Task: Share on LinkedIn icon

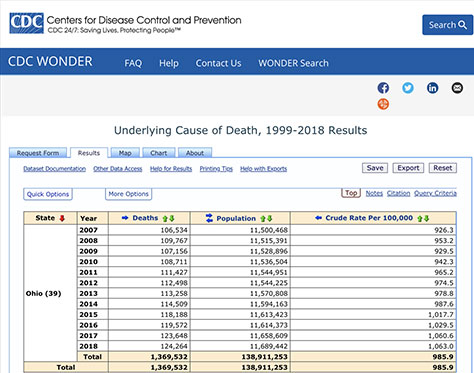Action: click(x=432, y=88)
